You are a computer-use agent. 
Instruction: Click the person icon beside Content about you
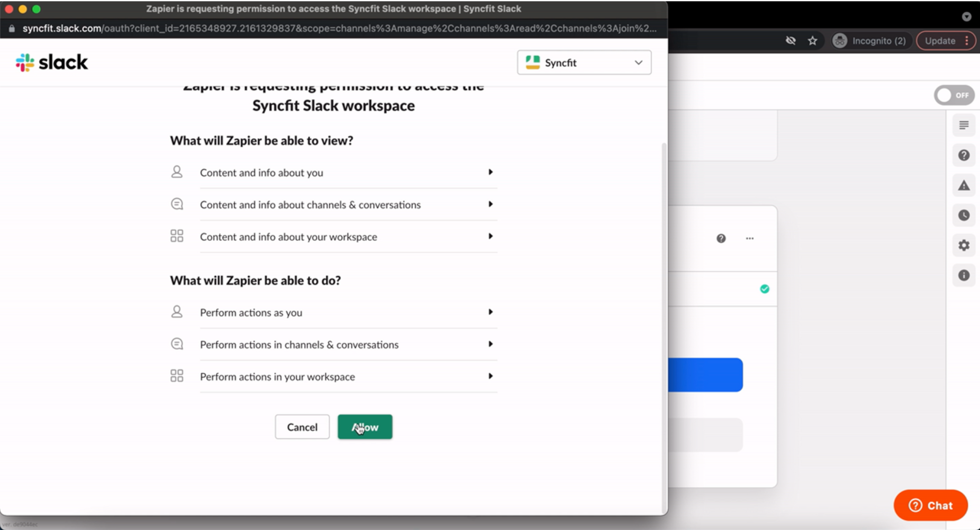tap(177, 172)
